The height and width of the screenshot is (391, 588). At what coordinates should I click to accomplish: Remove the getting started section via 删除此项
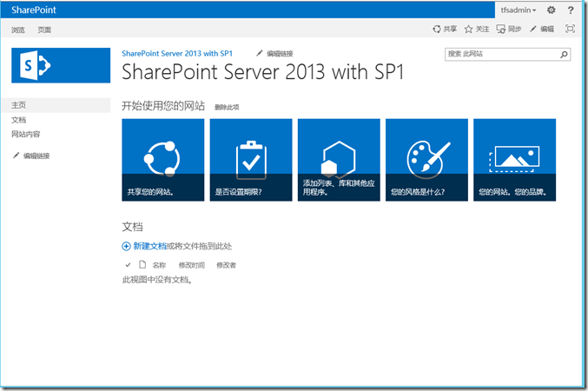pos(227,108)
